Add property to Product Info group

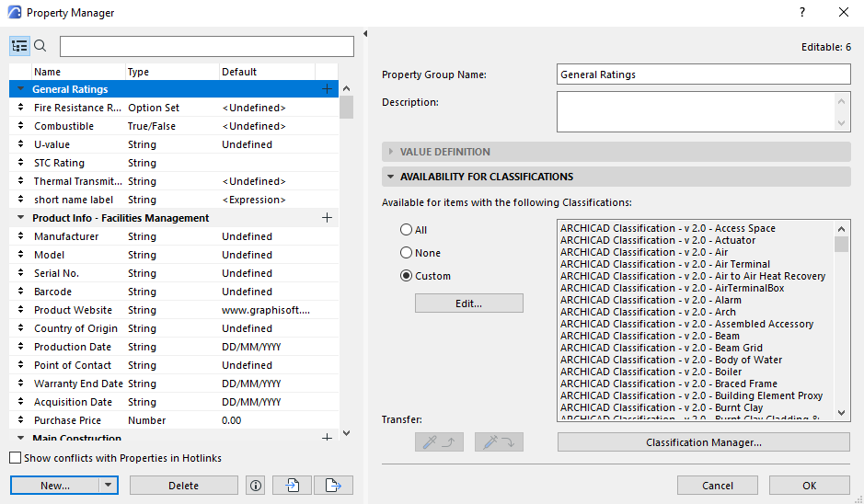click(327, 218)
